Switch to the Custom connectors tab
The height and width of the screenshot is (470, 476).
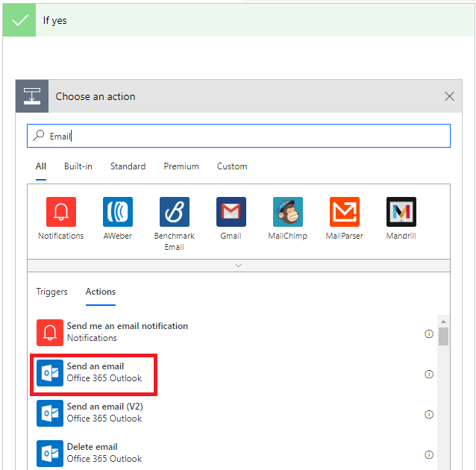[x=232, y=166]
